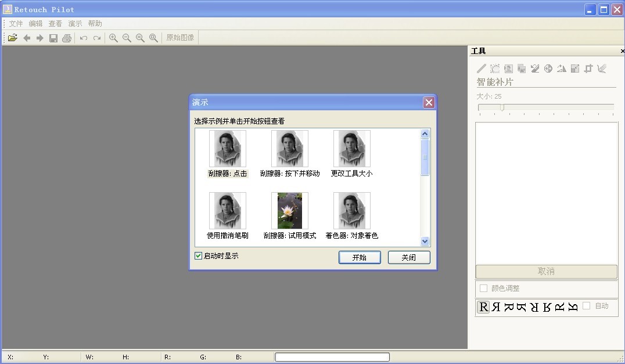Select the zoom in magnifier icon
This screenshot has height=364, width=625.
point(113,37)
